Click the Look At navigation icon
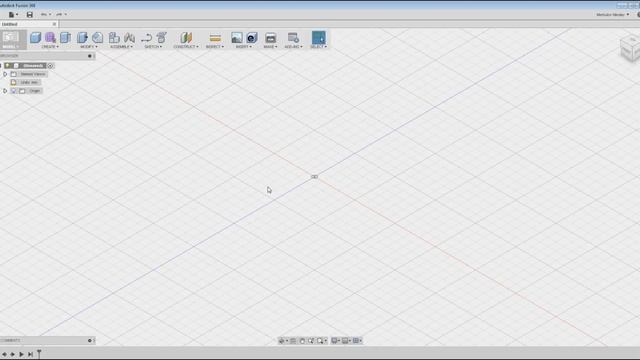The image size is (640, 360). (293, 340)
